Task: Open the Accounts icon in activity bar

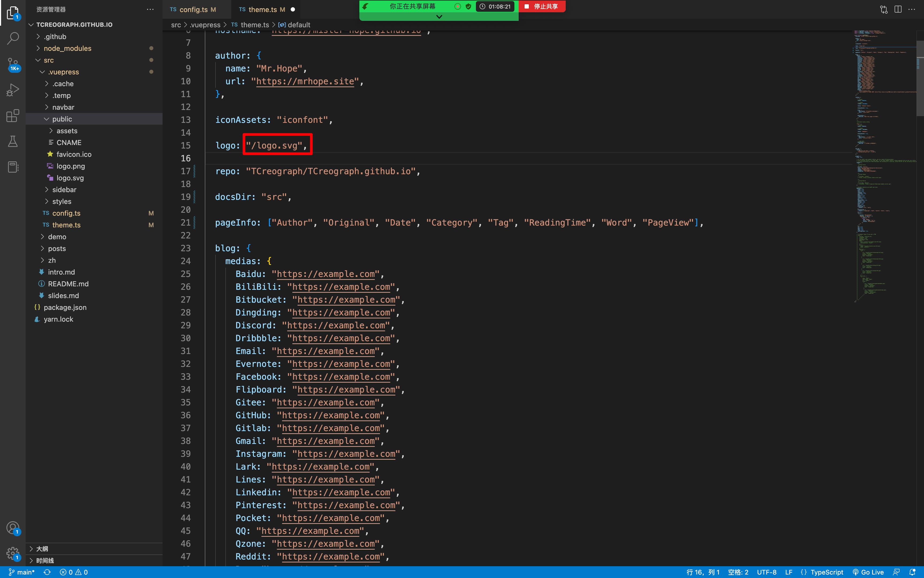Action: (x=13, y=528)
